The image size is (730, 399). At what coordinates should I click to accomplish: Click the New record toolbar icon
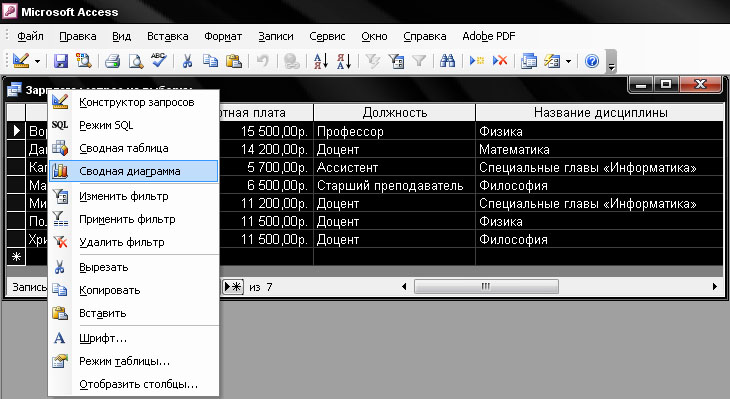click(477, 61)
